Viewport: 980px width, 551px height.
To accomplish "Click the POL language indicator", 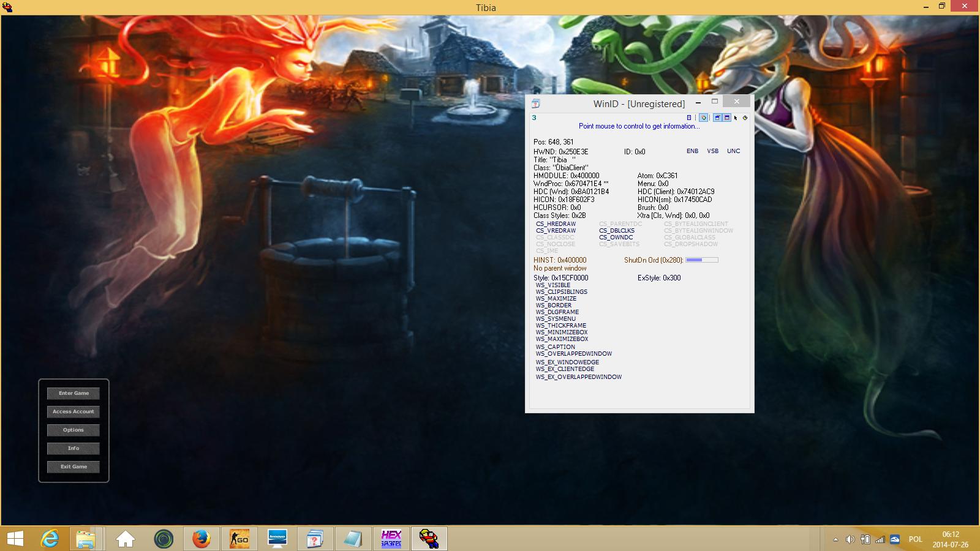I will [x=916, y=539].
